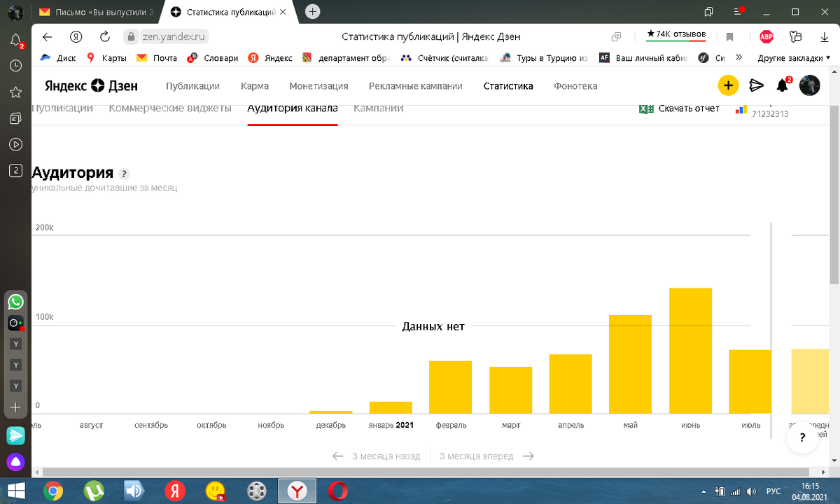
Task: Open the site protection lock icon
Action: click(129, 36)
